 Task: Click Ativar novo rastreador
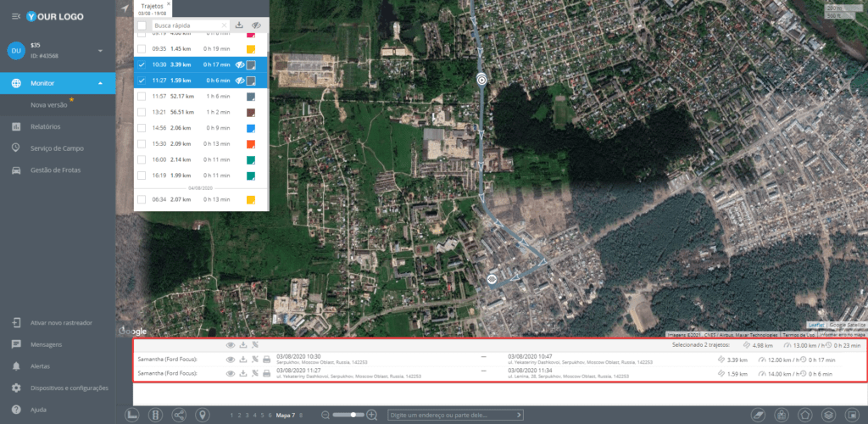(x=61, y=323)
